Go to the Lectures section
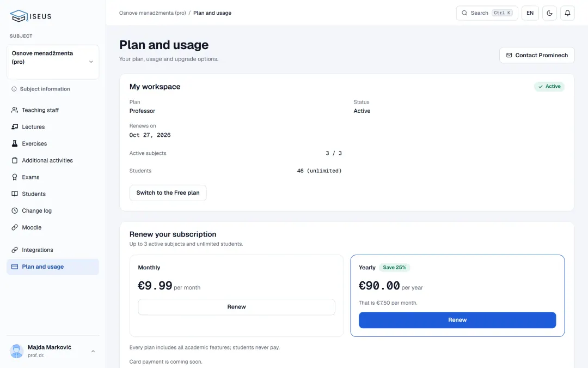The height and width of the screenshot is (368, 588). [53, 127]
